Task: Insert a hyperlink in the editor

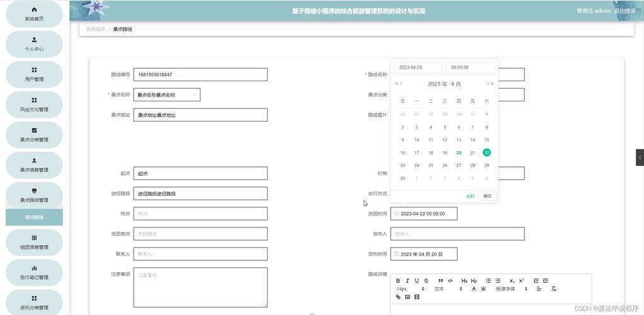Action: [398, 297]
